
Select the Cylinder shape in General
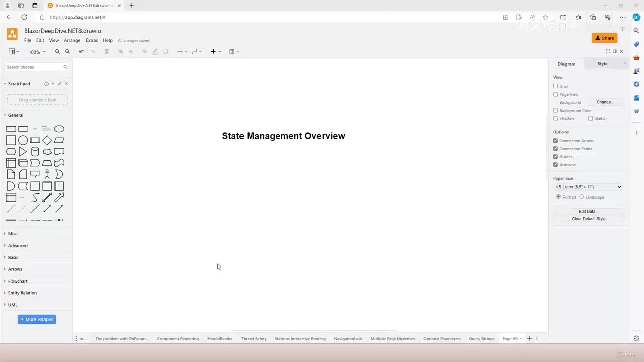[x=35, y=152]
